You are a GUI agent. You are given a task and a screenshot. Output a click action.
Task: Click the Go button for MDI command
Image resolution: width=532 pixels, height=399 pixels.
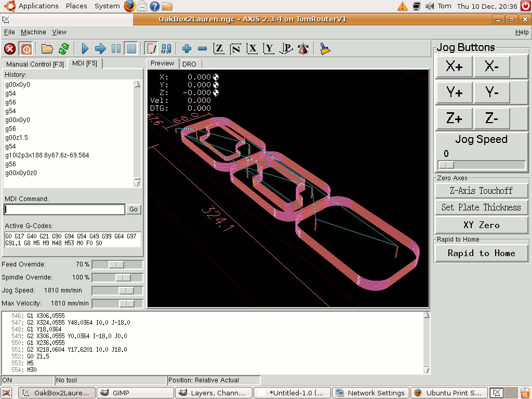click(134, 209)
